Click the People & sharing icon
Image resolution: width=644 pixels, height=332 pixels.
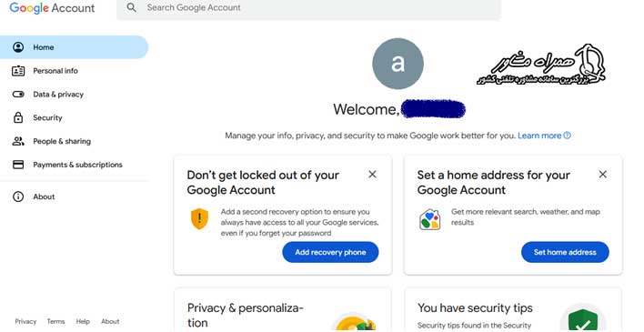click(x=18, y=141)
